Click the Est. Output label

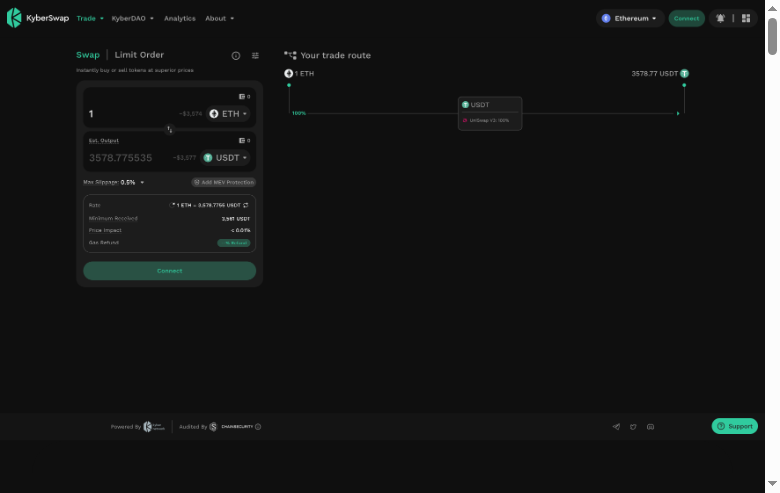point(103,141)
